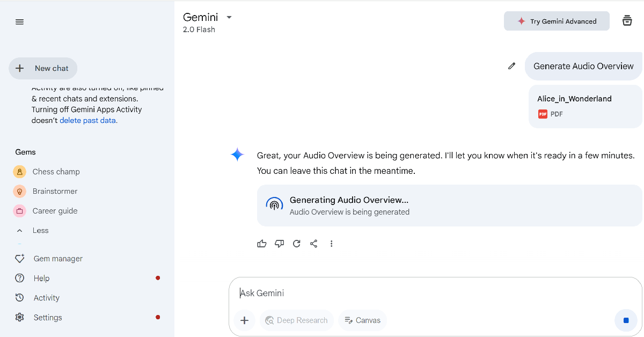Open the hamburger main menu

pos(20,22)
